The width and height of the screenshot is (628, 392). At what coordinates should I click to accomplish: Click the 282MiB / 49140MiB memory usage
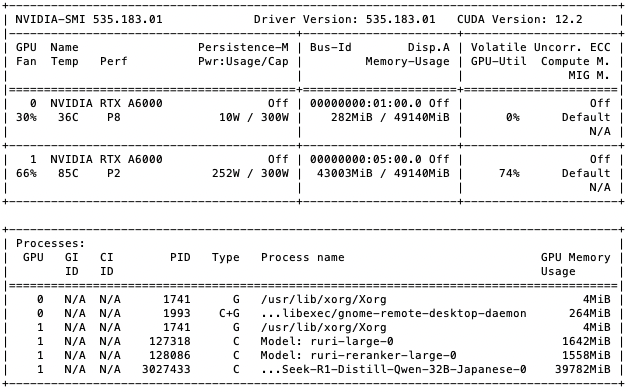pyautogui.click(x=390, y=117)
